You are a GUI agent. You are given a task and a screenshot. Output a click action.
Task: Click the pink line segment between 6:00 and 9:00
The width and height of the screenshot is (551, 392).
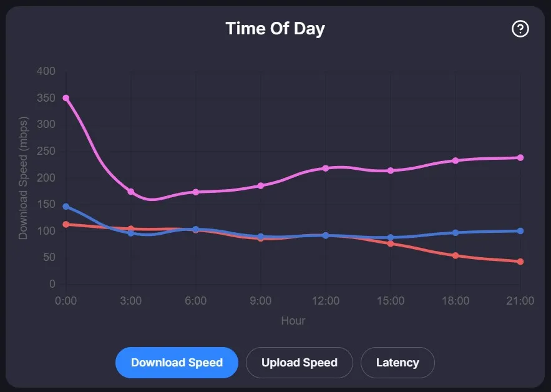[x=228, y=191]
